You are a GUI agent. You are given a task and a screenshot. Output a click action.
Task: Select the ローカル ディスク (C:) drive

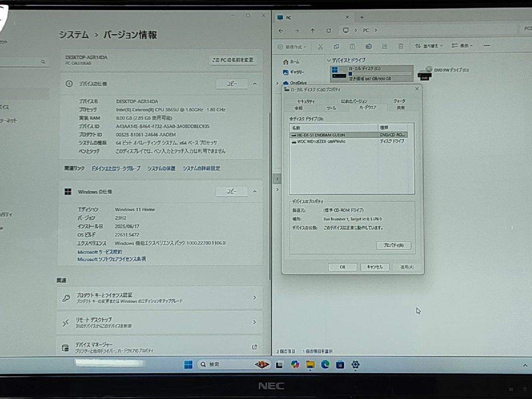[372, 73]
